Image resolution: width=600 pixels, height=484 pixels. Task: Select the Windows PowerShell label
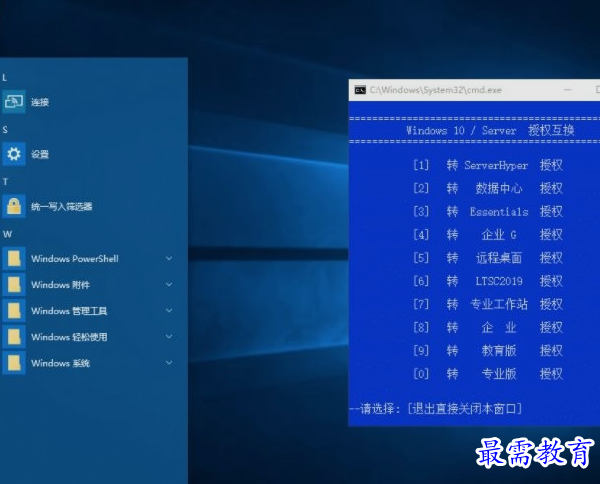[x=75, y=259]
